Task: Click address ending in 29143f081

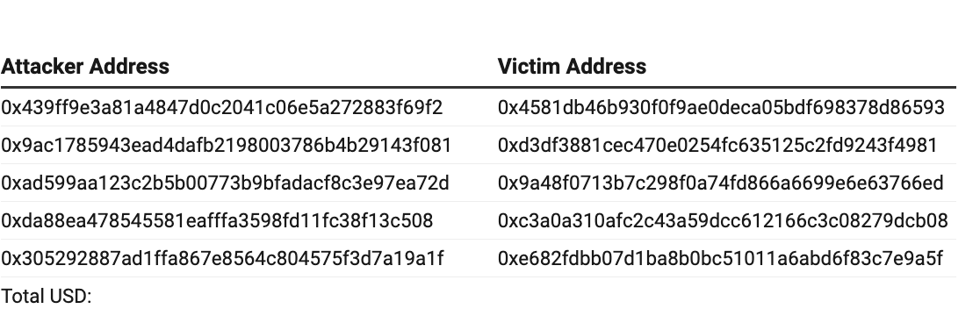Action: 227,146
